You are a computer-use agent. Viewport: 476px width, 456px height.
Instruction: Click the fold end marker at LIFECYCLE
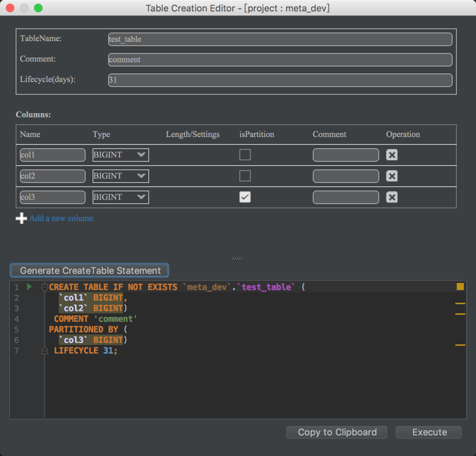[44, 351]
